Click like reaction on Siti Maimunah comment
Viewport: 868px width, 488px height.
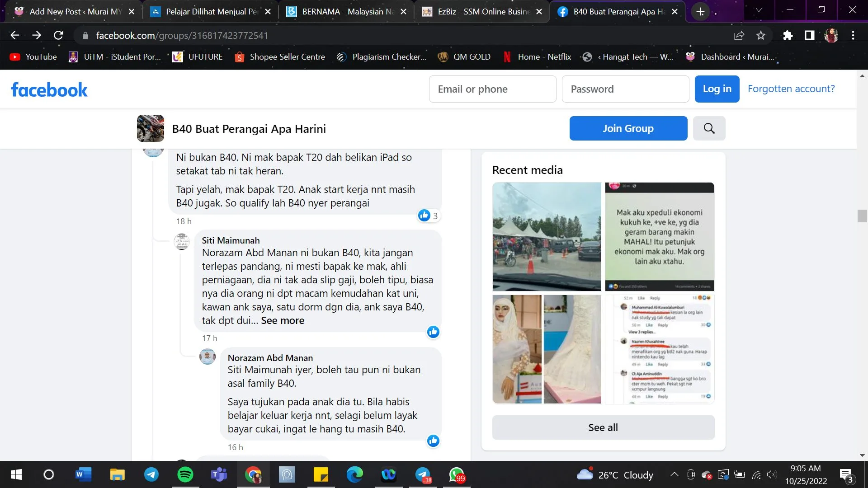click(433, 332)
